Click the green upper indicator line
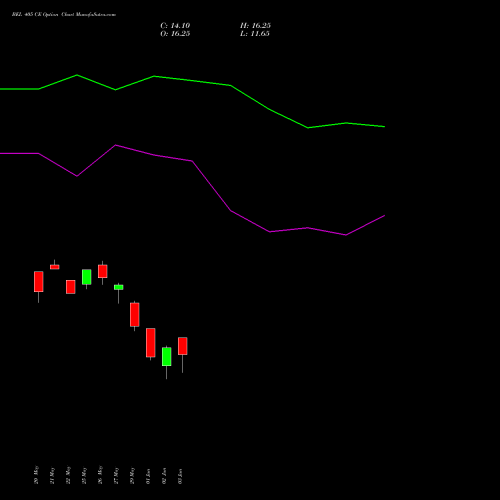The height and width of the screenshot is (500, 500). (x=192, y=81)
